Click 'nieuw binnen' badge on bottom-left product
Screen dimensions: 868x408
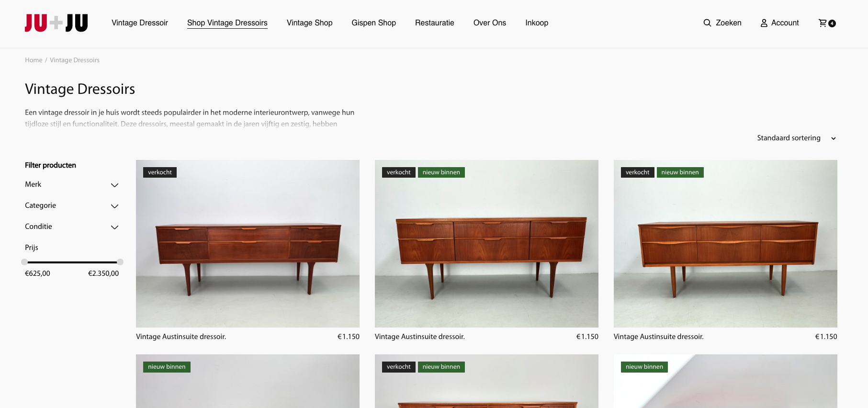[167, 367]
